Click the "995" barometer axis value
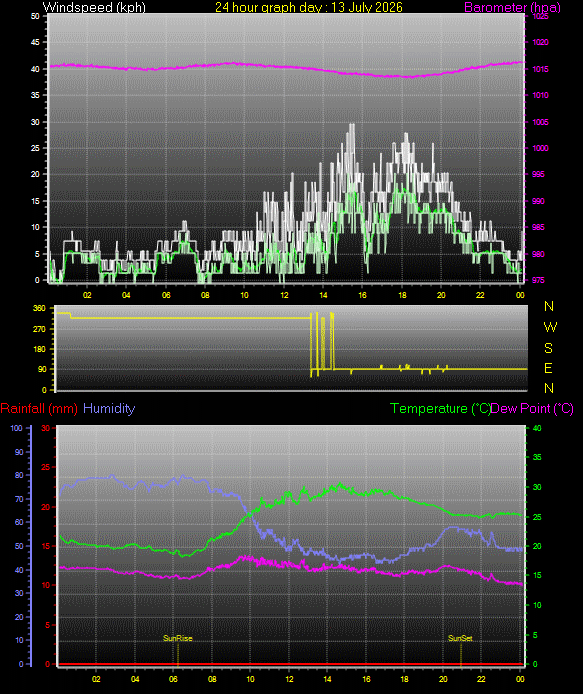583x694 pixels. [x=538, y=174]
